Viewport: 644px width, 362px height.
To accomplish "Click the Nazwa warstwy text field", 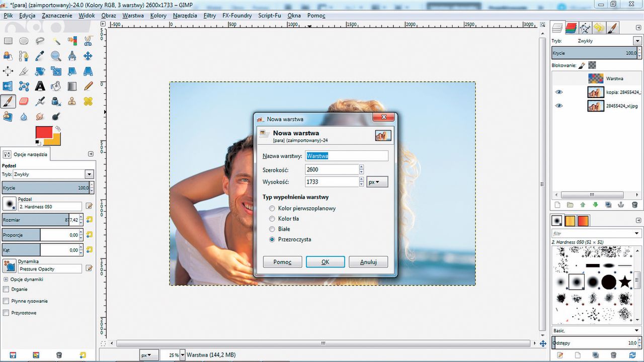I will 347,156.
